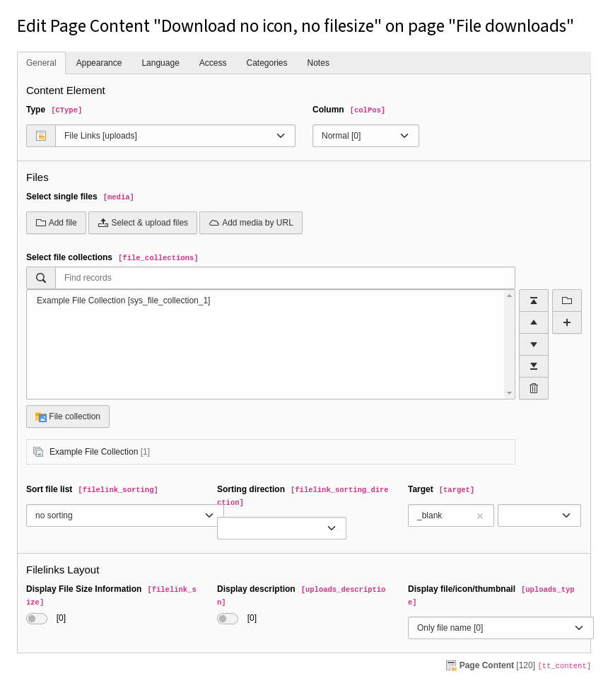Click the move-to-bottom arrow icon
Image resolution: width=608 pixels, height=700 pixels.
point(534,366)
